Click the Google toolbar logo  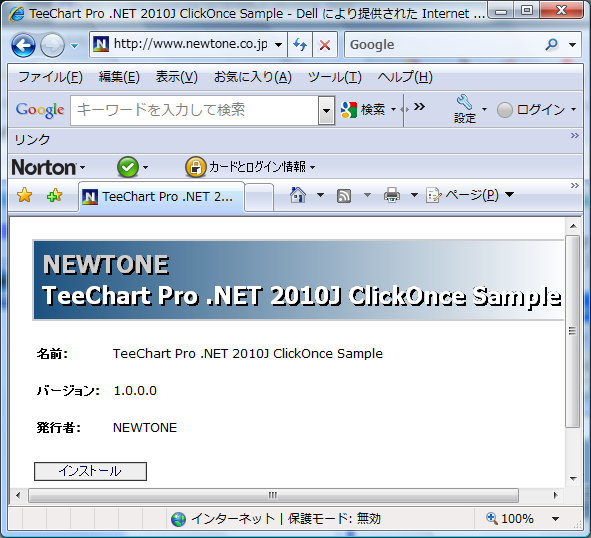pyautogui.click(x=40, y=110)
